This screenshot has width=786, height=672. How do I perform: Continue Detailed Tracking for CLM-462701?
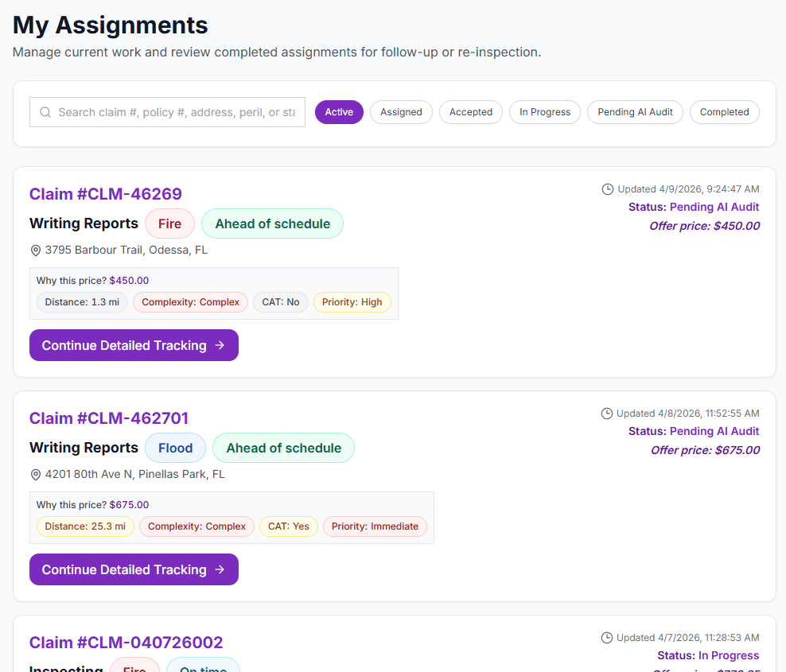coord(134,569)
